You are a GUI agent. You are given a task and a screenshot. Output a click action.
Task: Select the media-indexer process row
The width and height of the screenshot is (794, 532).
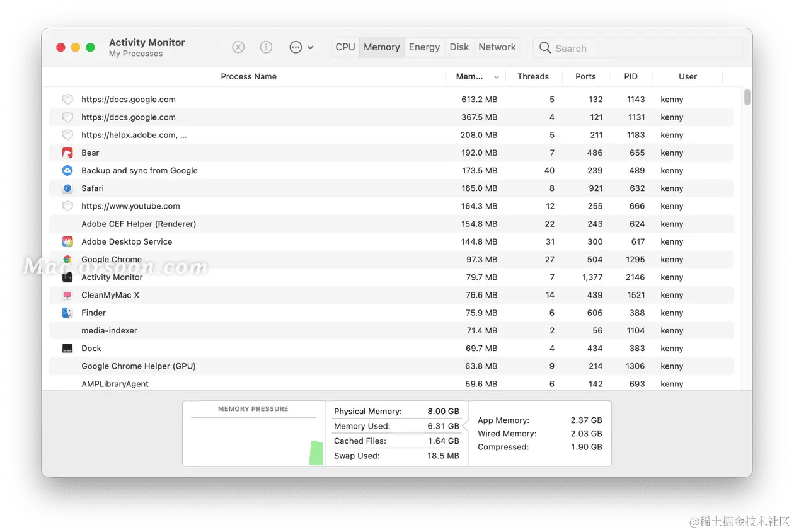coord(391,330)
